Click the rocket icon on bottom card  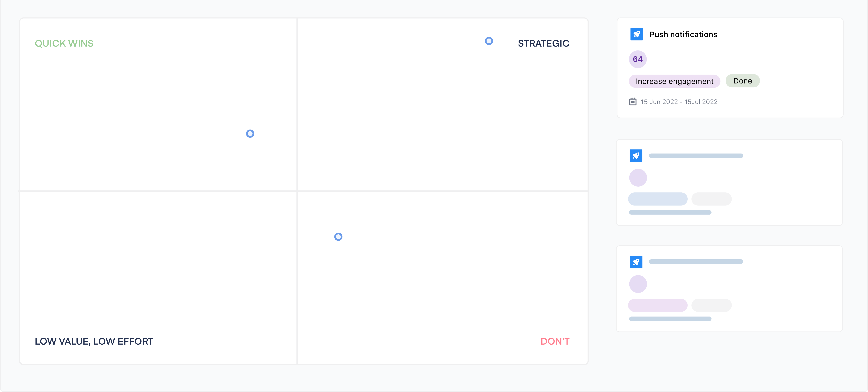636,262
